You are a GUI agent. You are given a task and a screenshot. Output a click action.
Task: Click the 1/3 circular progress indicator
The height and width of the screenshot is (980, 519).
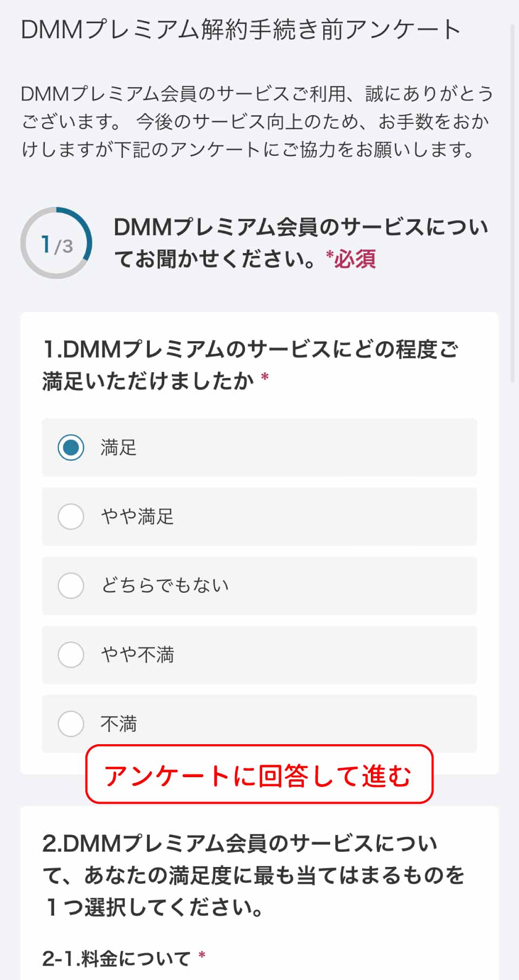56,243
